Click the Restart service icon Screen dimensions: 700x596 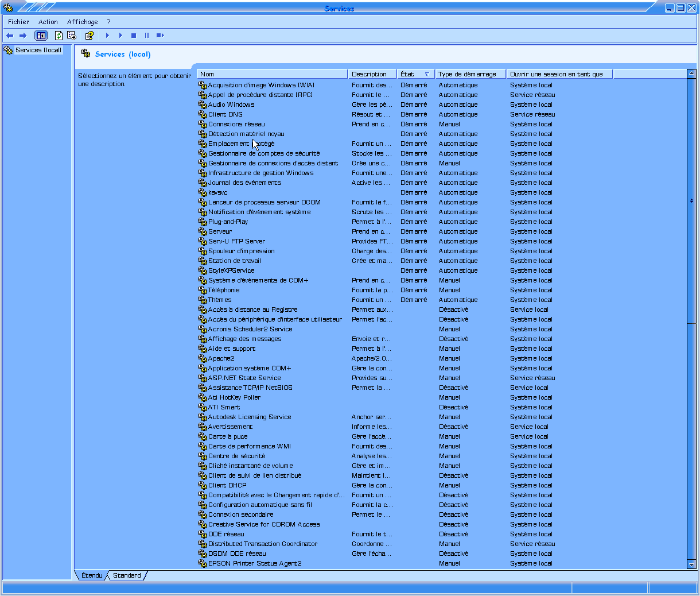click(x=160, y=36)
